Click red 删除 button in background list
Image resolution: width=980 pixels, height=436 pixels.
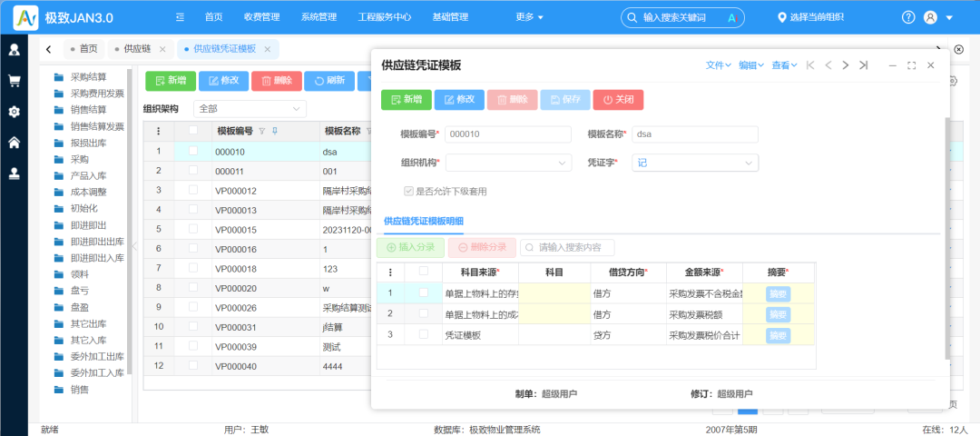point(277,80)
